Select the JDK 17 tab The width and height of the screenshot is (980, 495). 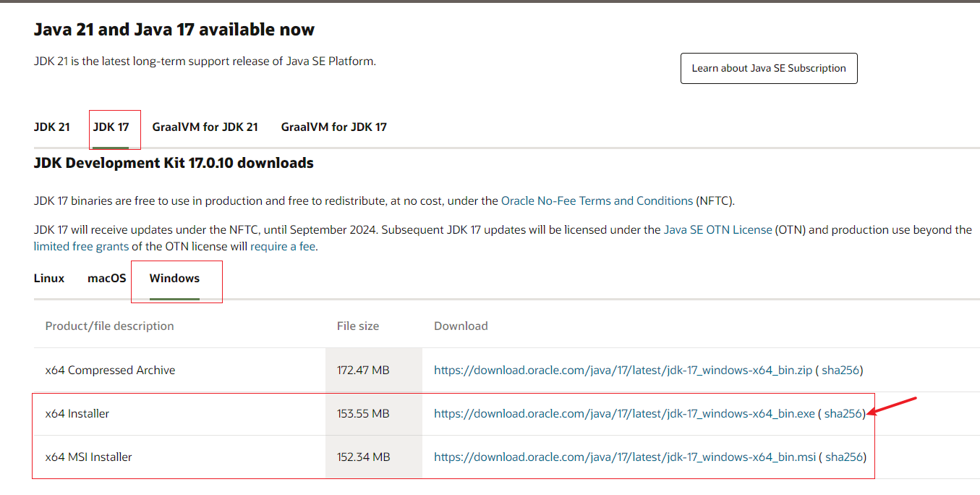point(111,127)
